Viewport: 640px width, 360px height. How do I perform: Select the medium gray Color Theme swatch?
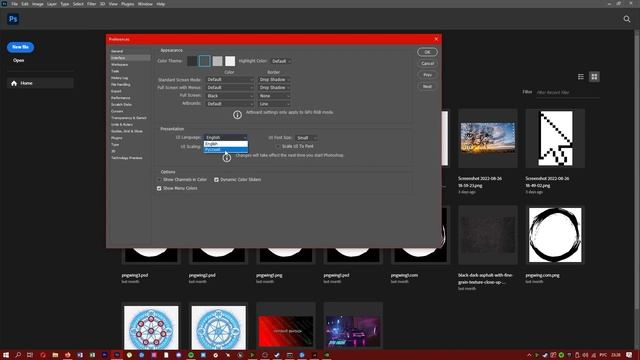[x=218, y=61]
